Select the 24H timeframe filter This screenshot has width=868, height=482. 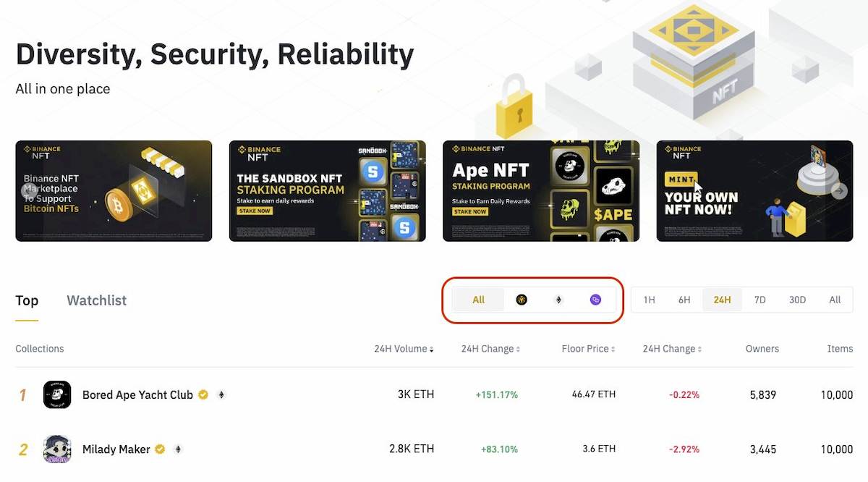tap(722, 299)
